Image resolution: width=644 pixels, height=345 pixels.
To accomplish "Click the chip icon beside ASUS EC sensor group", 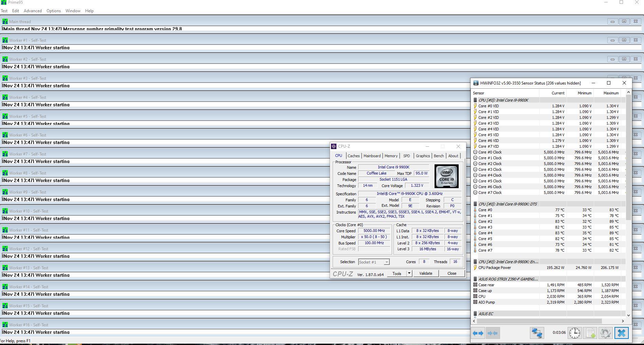I will point(475,314).
